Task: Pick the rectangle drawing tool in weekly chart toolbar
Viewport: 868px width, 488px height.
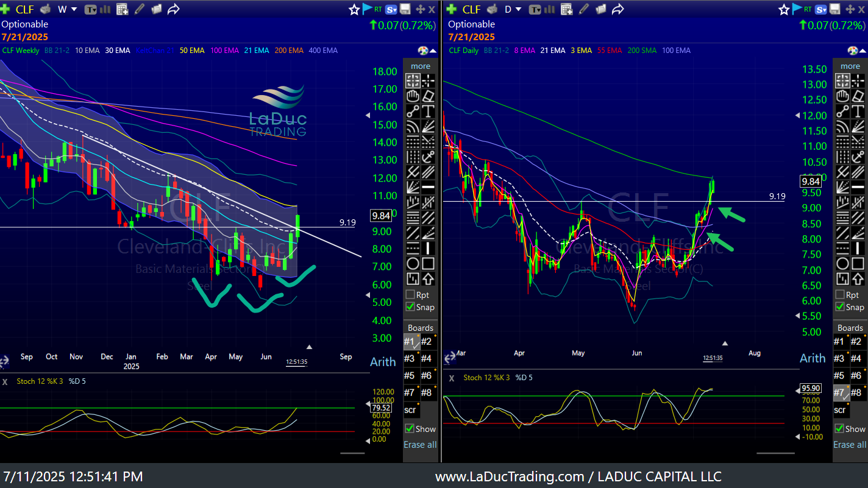Action: (428, 264)
